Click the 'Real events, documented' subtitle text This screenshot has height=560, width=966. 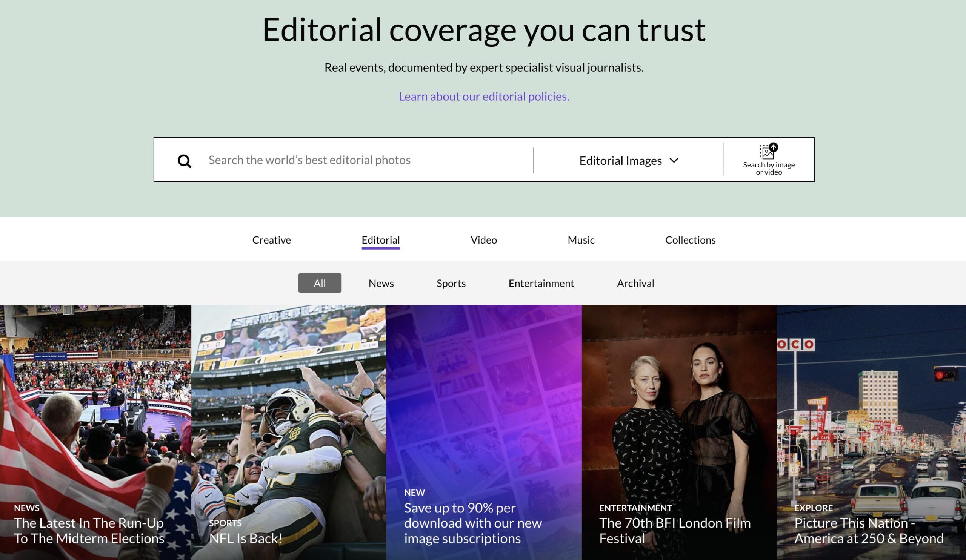click(484, 68)
